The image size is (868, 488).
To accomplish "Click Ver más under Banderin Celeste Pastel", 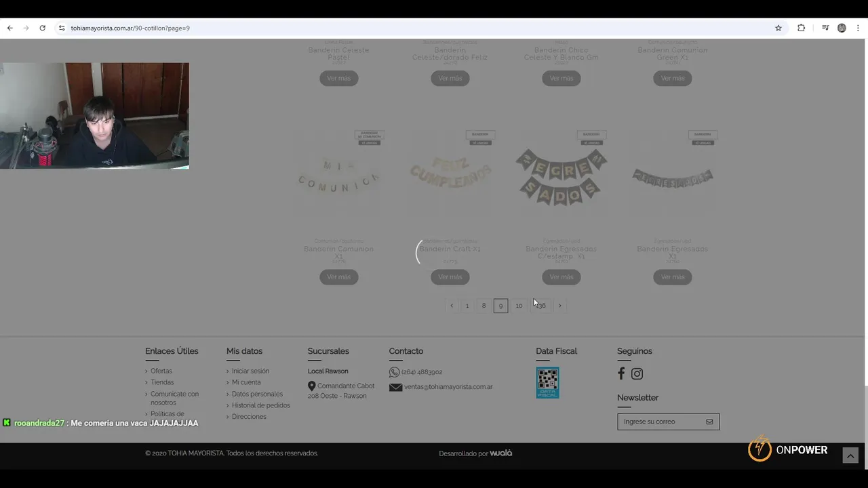I will [x=339, y=78].
